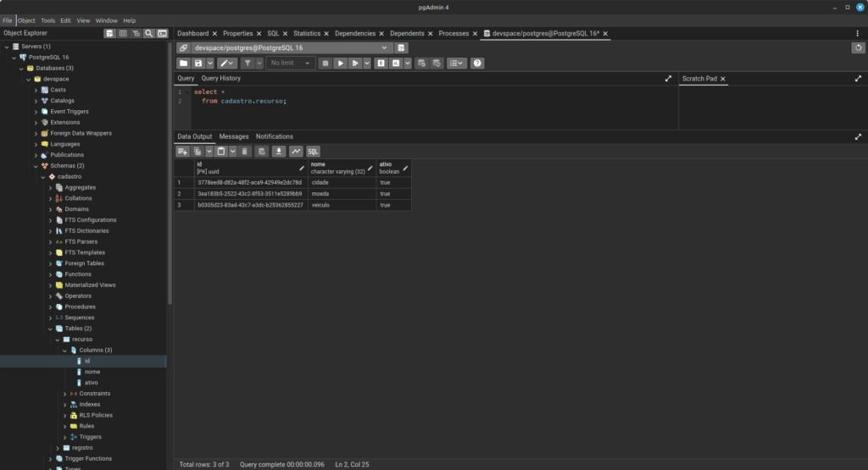Open paste options dropdown arrow
This screenshot has height=470, width=868.
point(232,152)
